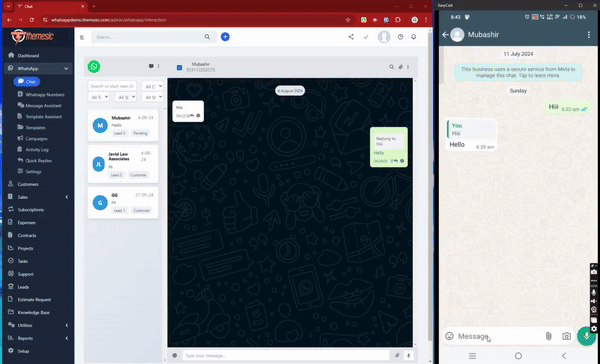Select the Chat submenu item

pyautogui.click(x=27, y=82)
